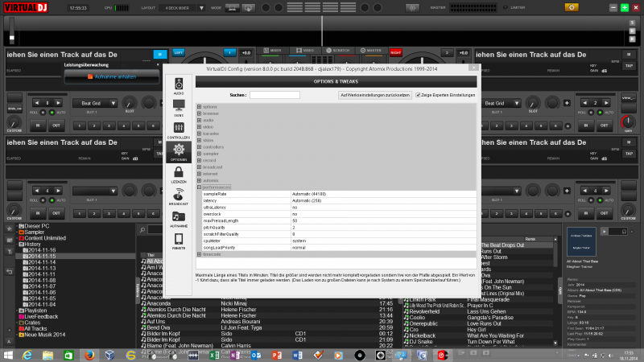The image size is (644, 362).
Task: Expand the timecode category
Action: [199, 254]
